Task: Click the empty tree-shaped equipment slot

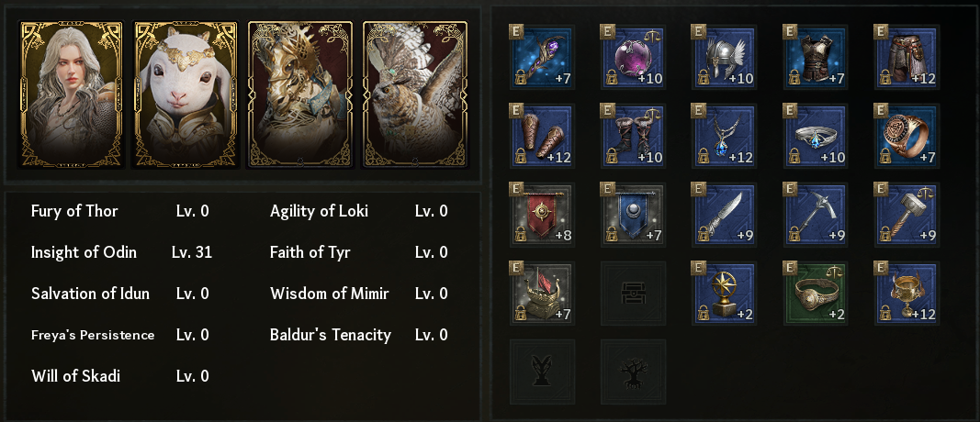Action: coord(634,372)
